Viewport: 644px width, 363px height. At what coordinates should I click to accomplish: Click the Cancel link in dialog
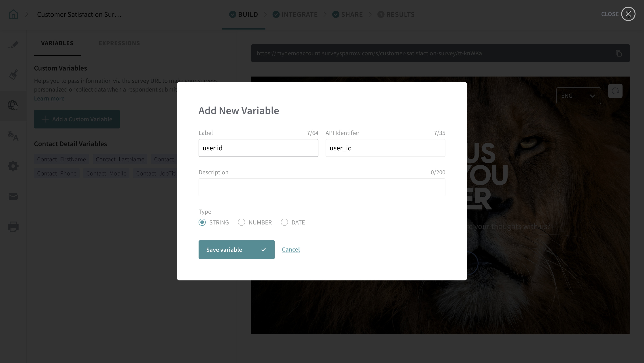(x=291, y=249)
